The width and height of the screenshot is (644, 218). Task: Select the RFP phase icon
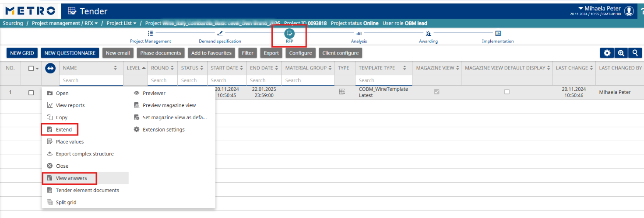[289, 33]
